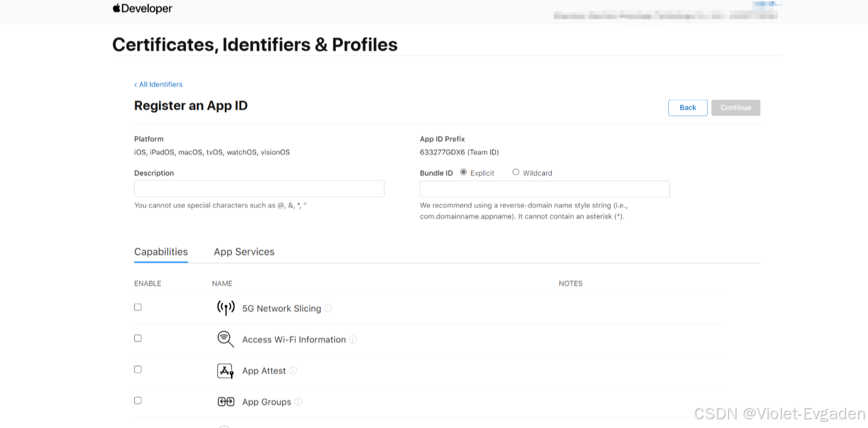Open info tooltip next to 5G Network Slicing
Image resolution: width=868 pixels, height=428 pixels.
[x=328, y=309]
